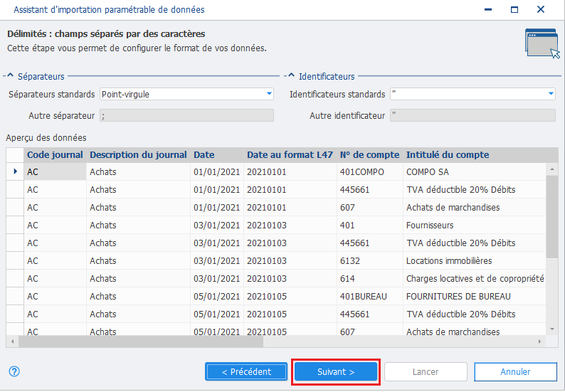Select the Date au format L47 header
Screen dimensions: 565x392
pos(290,155)
